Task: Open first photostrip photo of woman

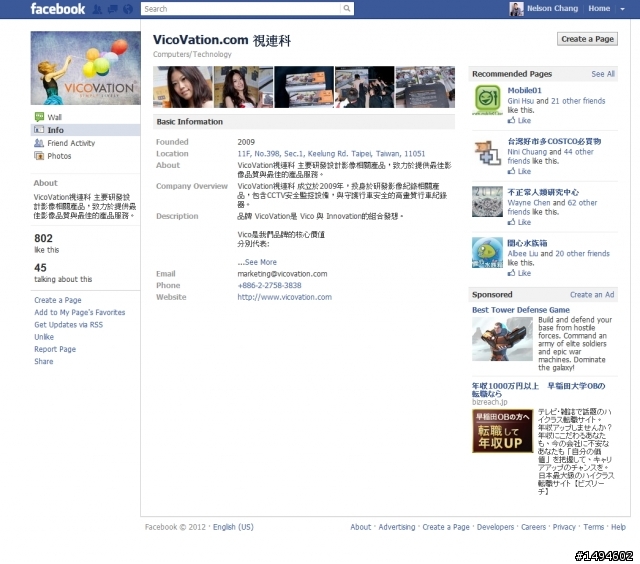Action: click(x=183, y=87)
